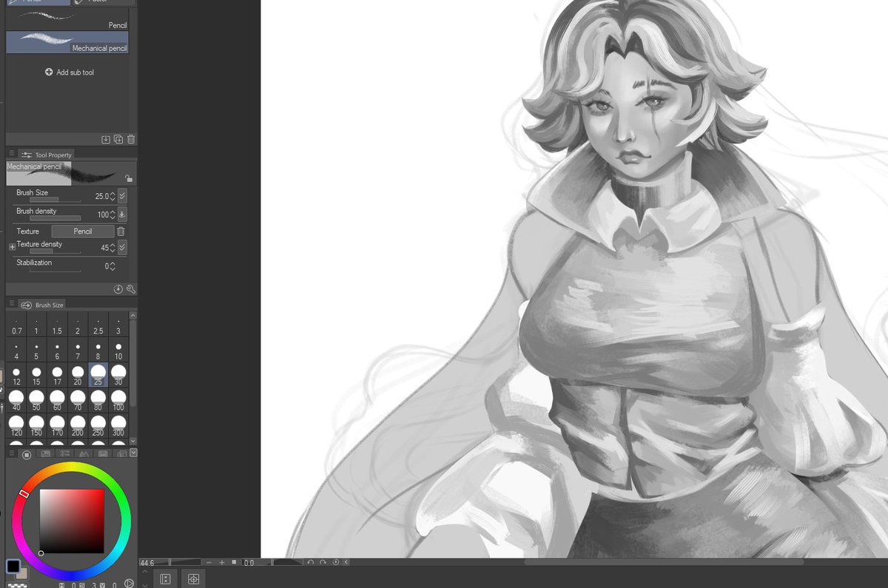Rotate canvas right icon
This screenshot has height=588, width=888.
click(x=323, y=563)
